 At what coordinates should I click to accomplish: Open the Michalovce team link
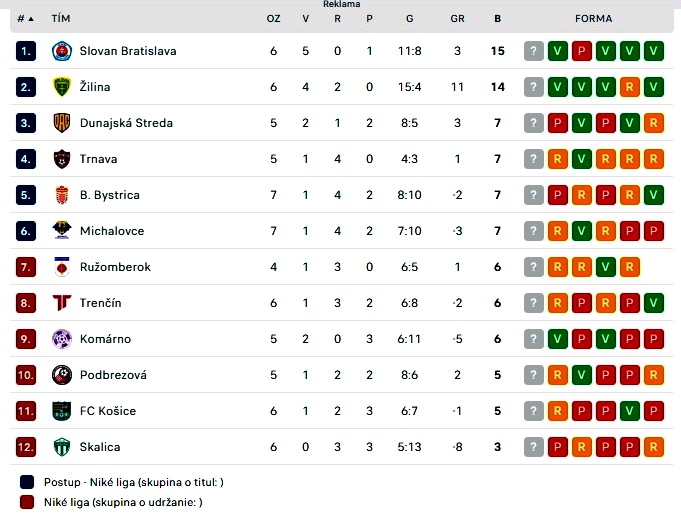point(112,231)
